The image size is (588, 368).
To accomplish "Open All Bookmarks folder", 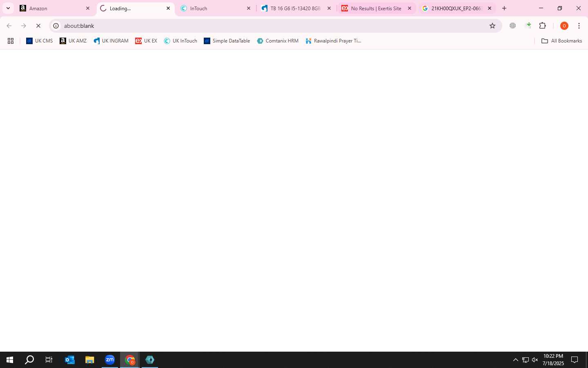I will (x=562, y=41).
